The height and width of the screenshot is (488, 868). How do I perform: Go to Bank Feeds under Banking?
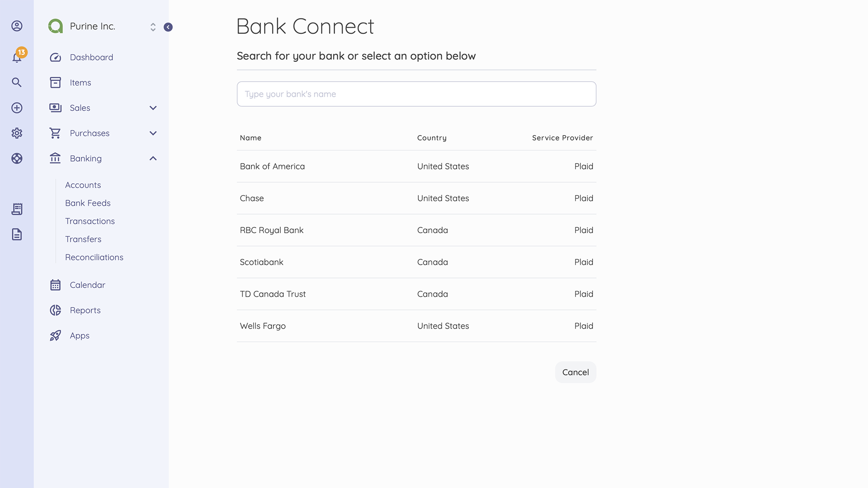[88, 203]
